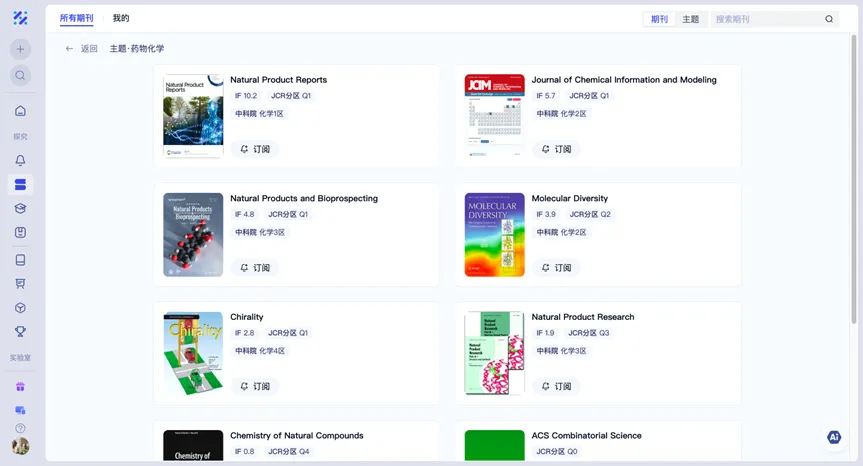863x466 pixels.
Task: Subscribe to Journal of Chemical Information and Modeling
Action: [556, 149]
